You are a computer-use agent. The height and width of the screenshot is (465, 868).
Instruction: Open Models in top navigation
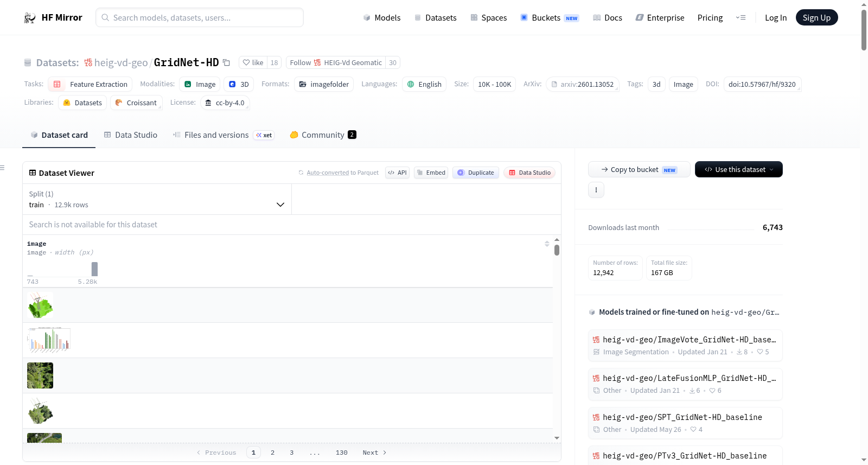[x=382, y=18]
